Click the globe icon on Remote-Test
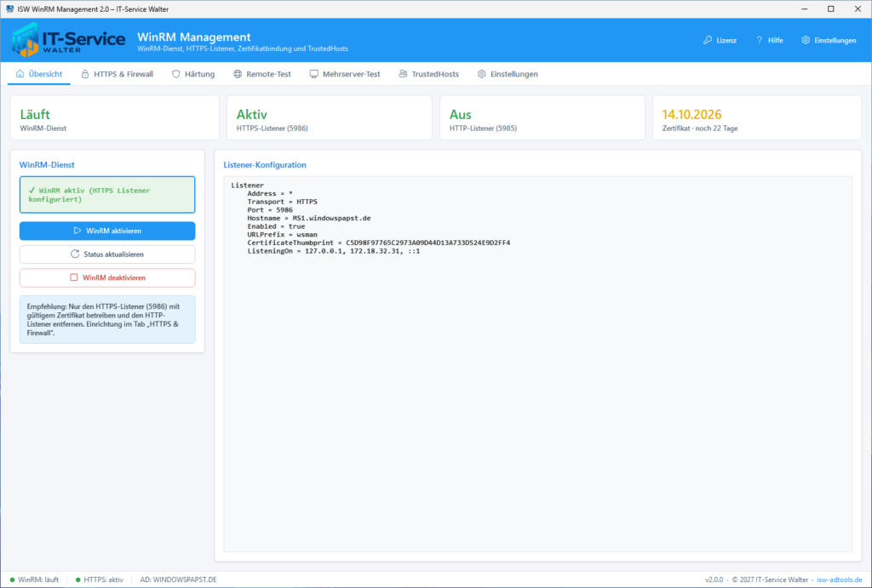 pyautogui.click(x=238, y=74)
